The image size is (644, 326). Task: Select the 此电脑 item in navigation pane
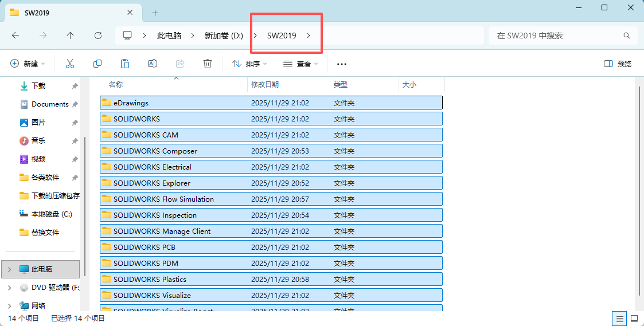[x=41, y=269]
